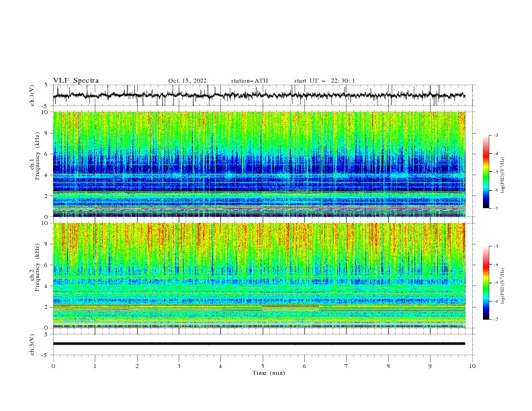
Task: Click time axis tick label "5"
Action: tap(263, 366)
